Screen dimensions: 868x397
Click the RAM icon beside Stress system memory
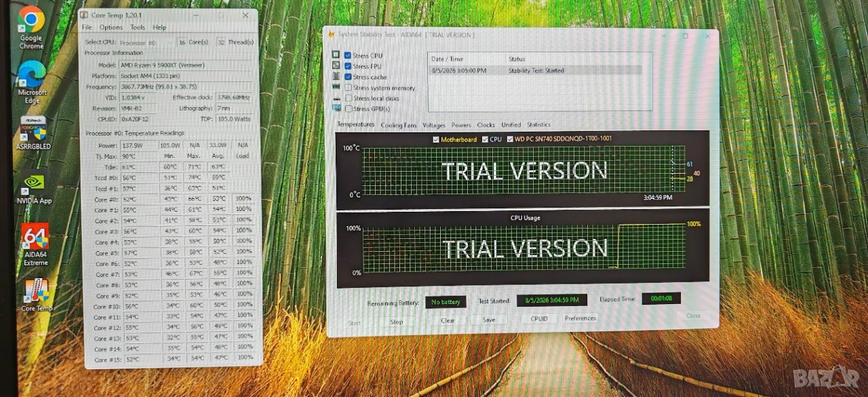coord(336,87)
